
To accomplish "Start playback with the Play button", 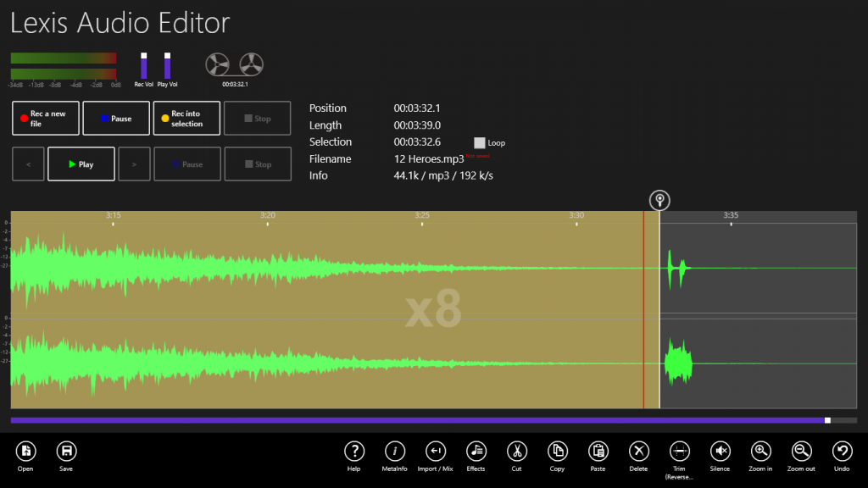I will point(81,164).
